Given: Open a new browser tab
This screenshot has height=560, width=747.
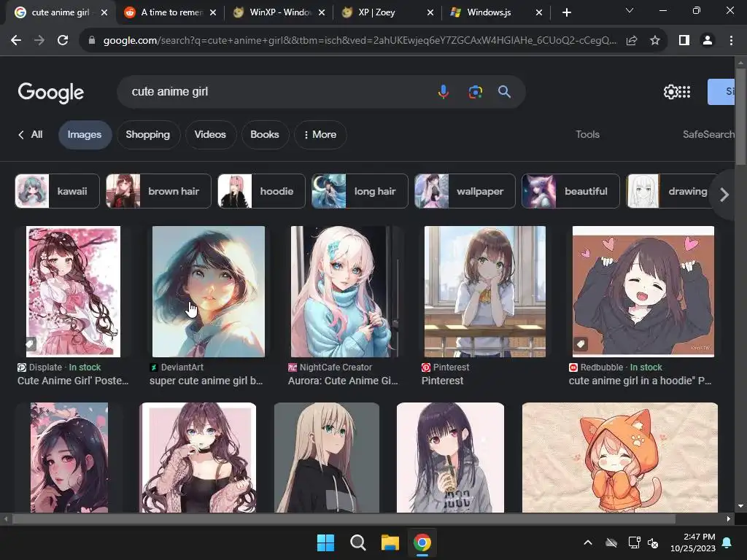Looking at the screenshot, I should pyautogui.click(x=566, y=12).
